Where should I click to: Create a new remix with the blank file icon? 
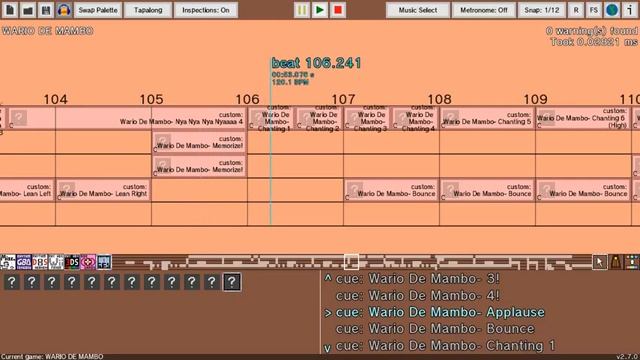point(10,10)
